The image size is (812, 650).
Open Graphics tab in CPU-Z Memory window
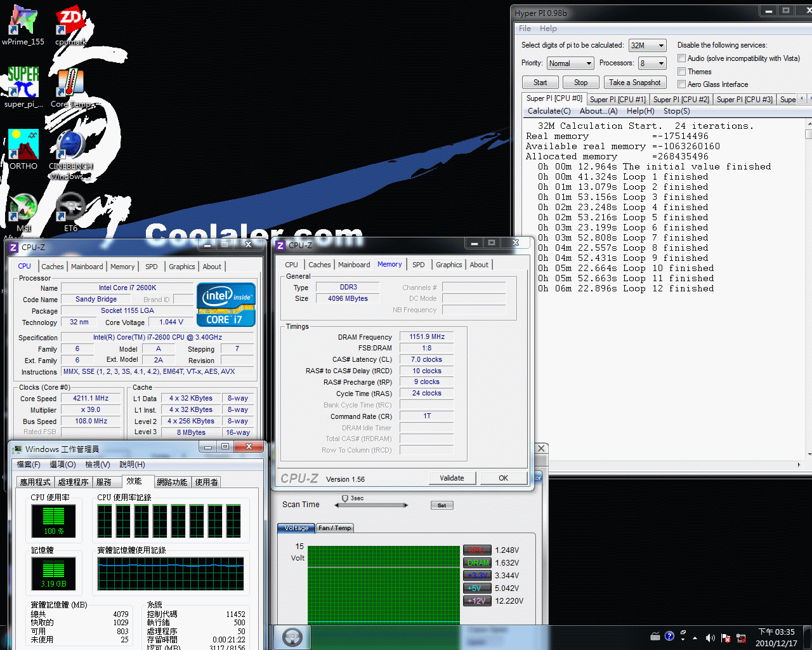coord(449,265)
